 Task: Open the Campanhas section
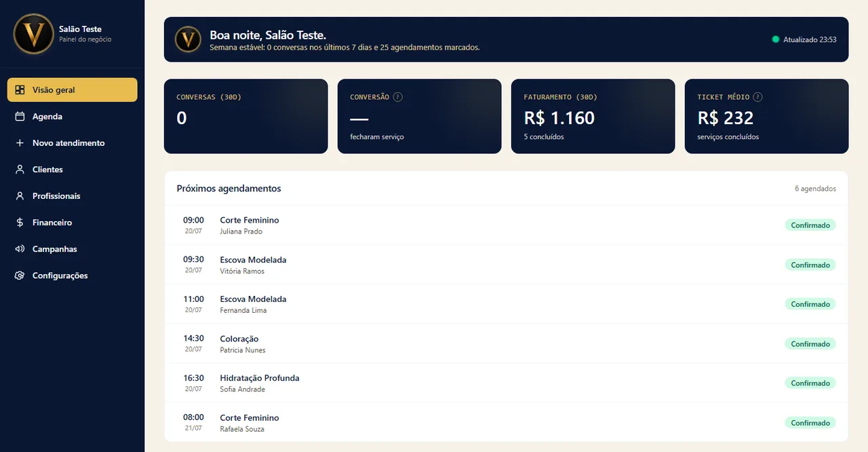pos(73,248)
